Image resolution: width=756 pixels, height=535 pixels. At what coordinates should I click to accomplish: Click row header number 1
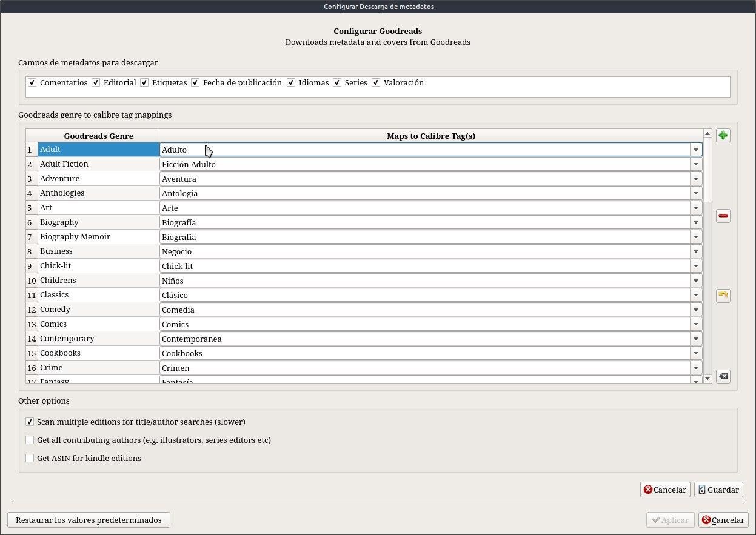pyautogui.click(x=32, y=150)
